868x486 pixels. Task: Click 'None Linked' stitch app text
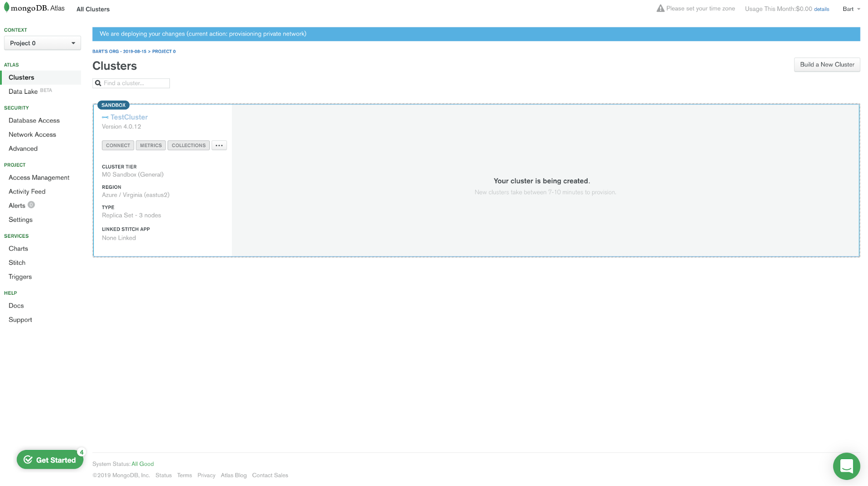click(x=119, y=238)
